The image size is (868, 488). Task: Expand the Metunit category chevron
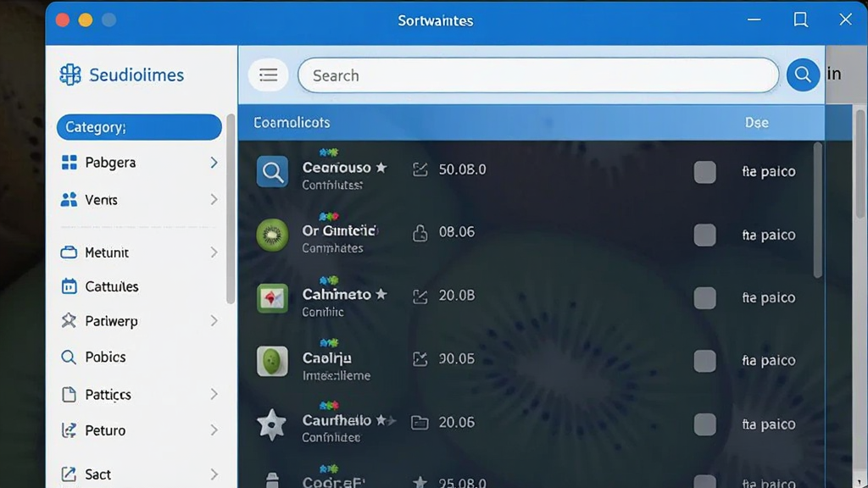(214, 252)
